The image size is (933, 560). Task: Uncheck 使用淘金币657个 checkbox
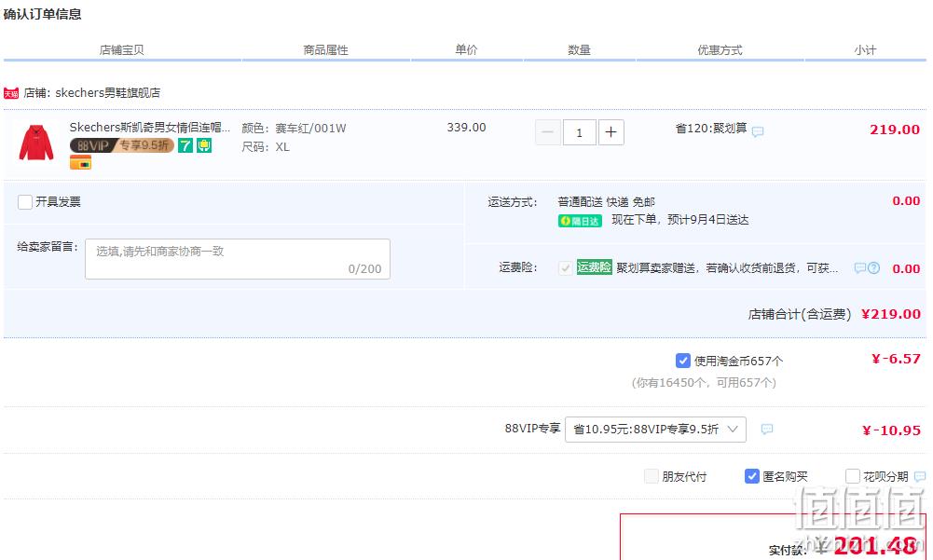pos(683,361)
